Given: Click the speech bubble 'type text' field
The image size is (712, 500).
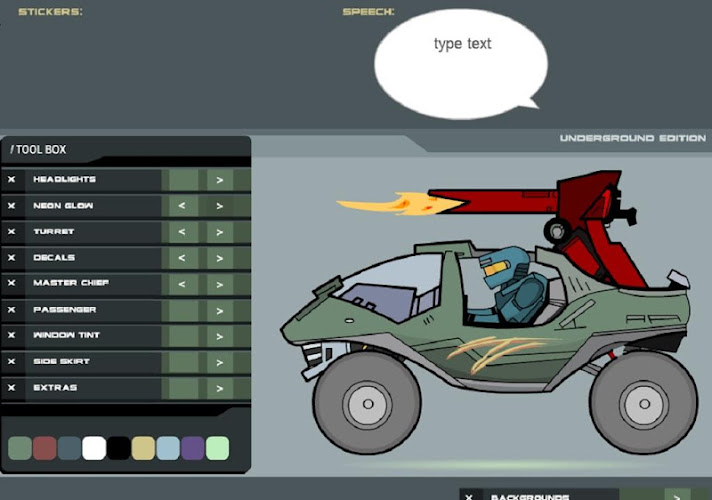Looking at the screenshot, I should click(x=462, y=44).
